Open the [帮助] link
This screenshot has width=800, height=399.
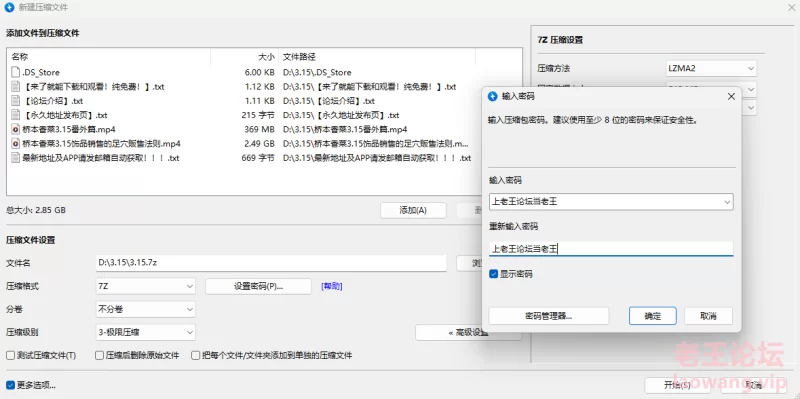[332, 286]
